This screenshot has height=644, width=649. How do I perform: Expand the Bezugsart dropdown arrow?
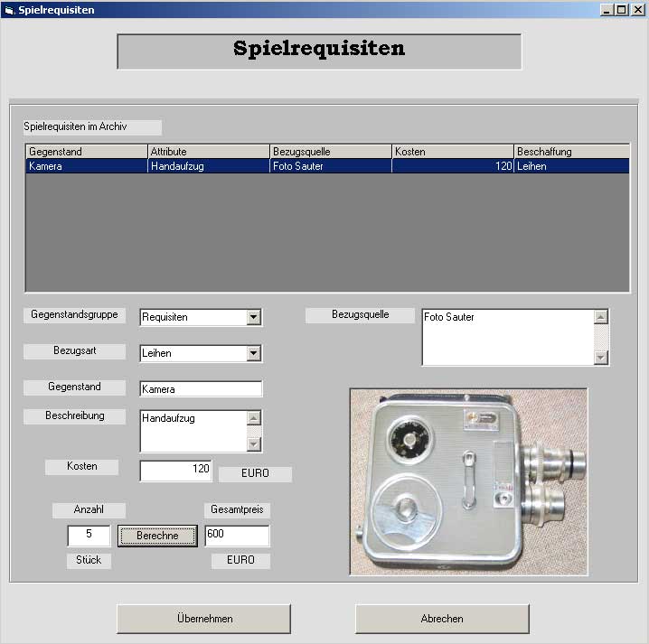tap(254, 353)
